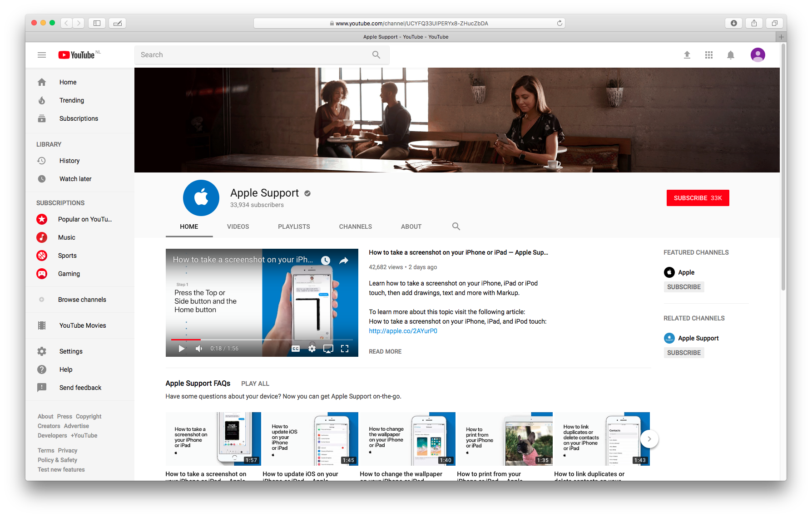Enter fullscreen in the video player
The height and width of the screenshot is (517, 812).
click(x=345, y=349)
